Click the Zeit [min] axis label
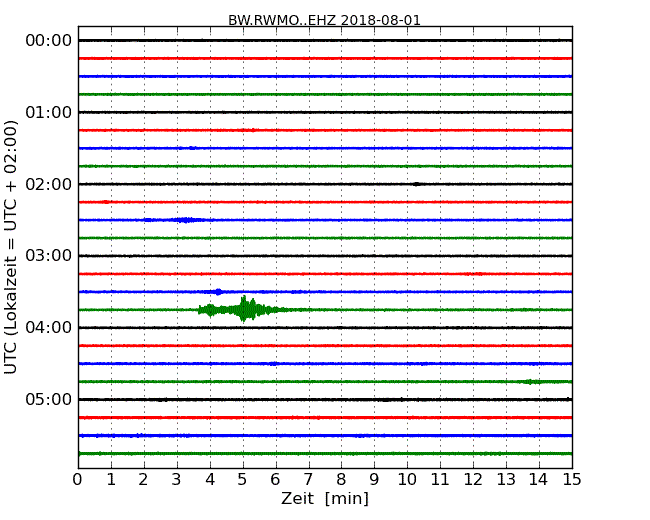 point(325,498)
